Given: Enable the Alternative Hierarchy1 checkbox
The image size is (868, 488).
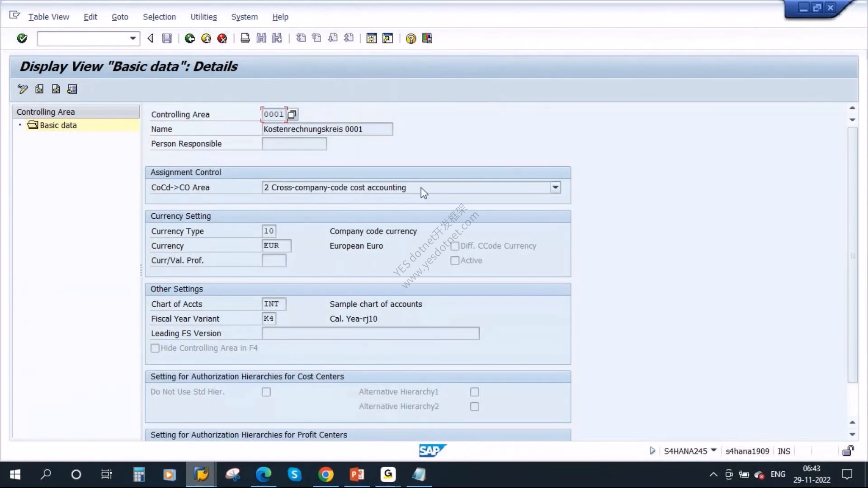Looking at the screenshot, I should [x=474, y=392].
